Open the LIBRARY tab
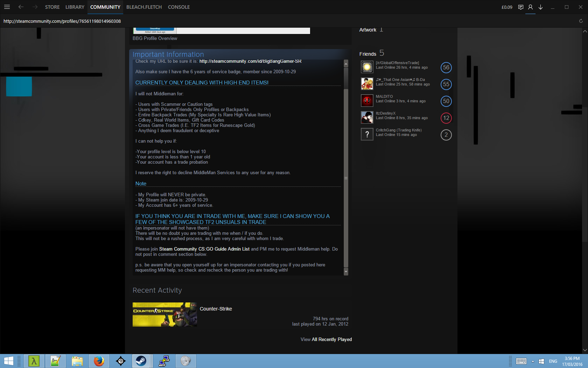The image size is (588, 368). coord(75,7)
